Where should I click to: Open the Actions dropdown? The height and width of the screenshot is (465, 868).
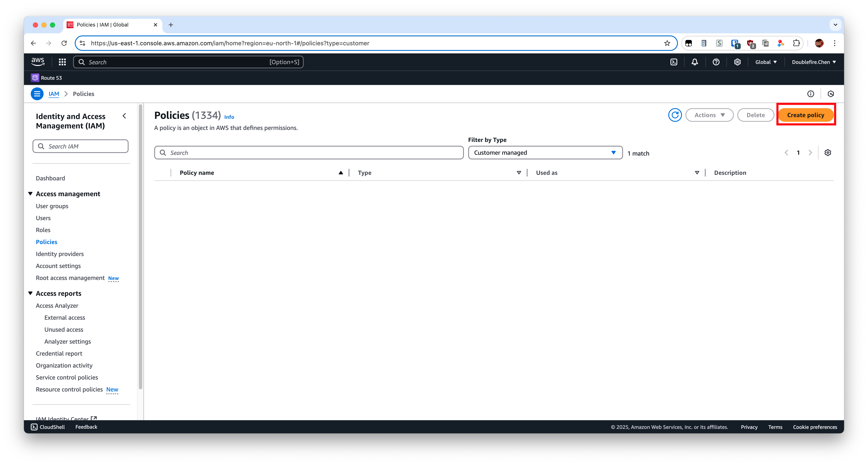point(709,115)
